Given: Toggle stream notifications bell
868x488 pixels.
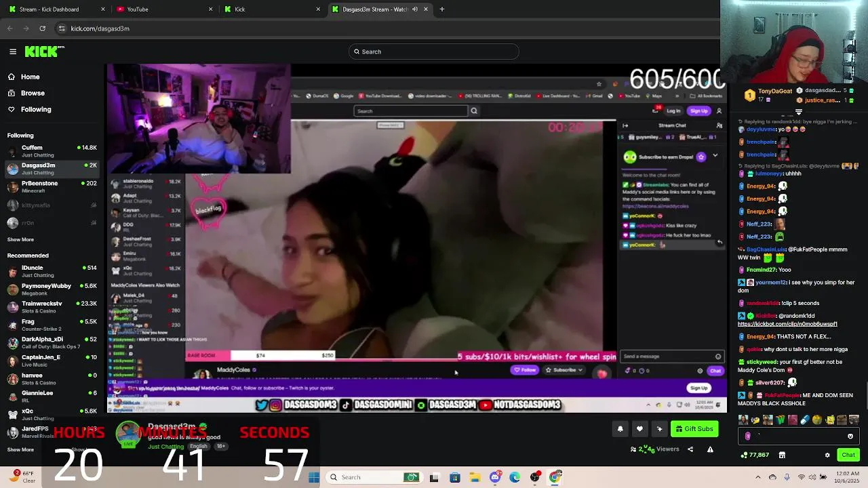Looking at the screenshot, I should pos(620,429).
